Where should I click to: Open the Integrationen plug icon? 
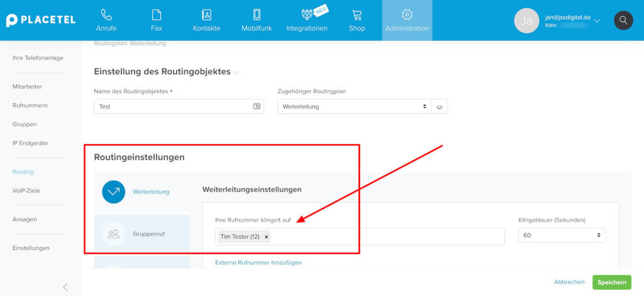tap(307, 15)
